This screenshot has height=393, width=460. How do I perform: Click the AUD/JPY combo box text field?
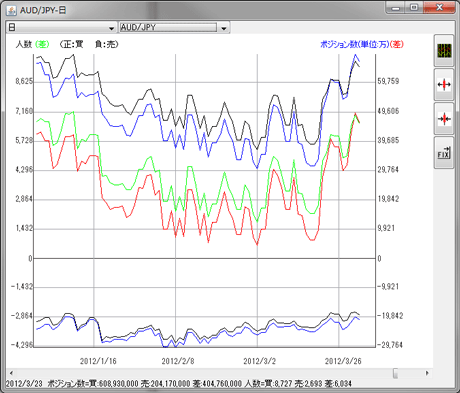click(x=168, y=27)
